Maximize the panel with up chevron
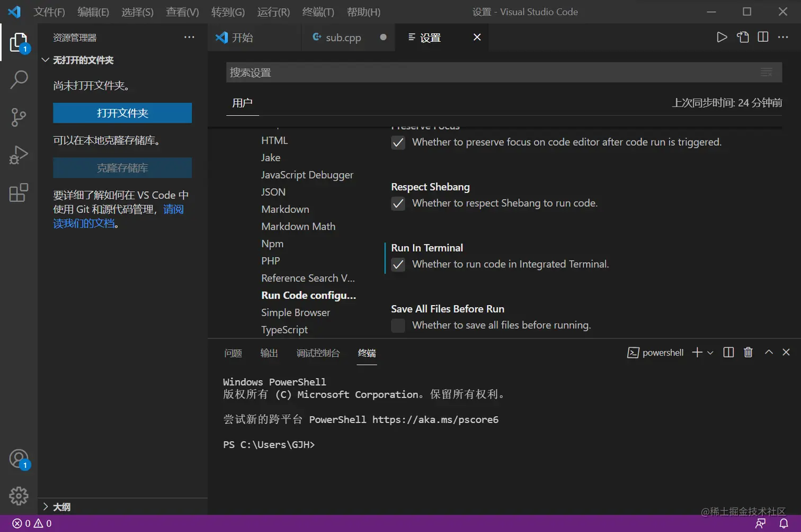The image size is (801, 532). (x=769, y=352)
